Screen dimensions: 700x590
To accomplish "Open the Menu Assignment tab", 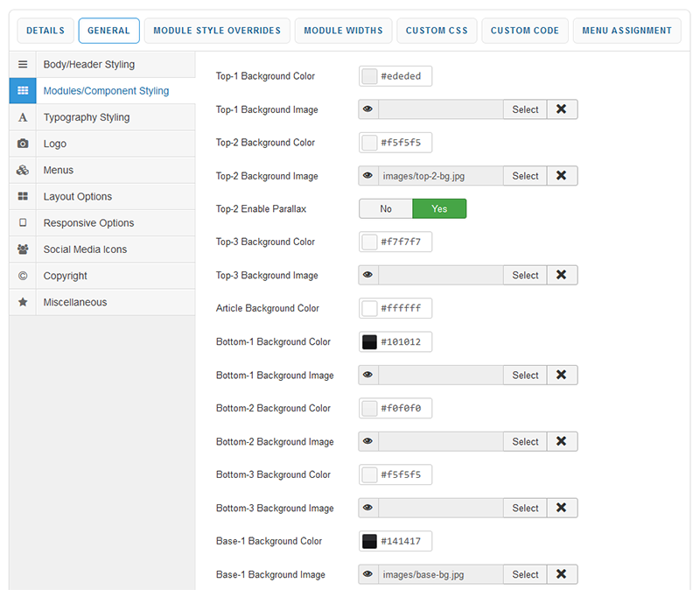I will click(627, 31).
